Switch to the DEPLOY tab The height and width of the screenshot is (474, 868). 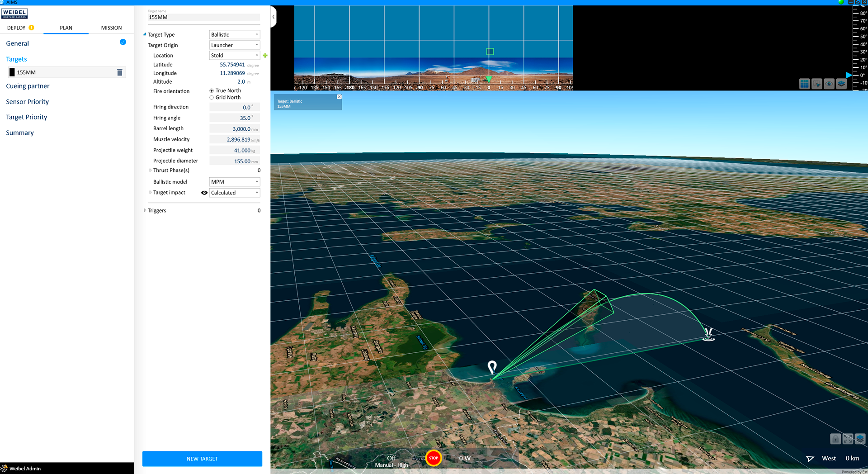point(16,28)
